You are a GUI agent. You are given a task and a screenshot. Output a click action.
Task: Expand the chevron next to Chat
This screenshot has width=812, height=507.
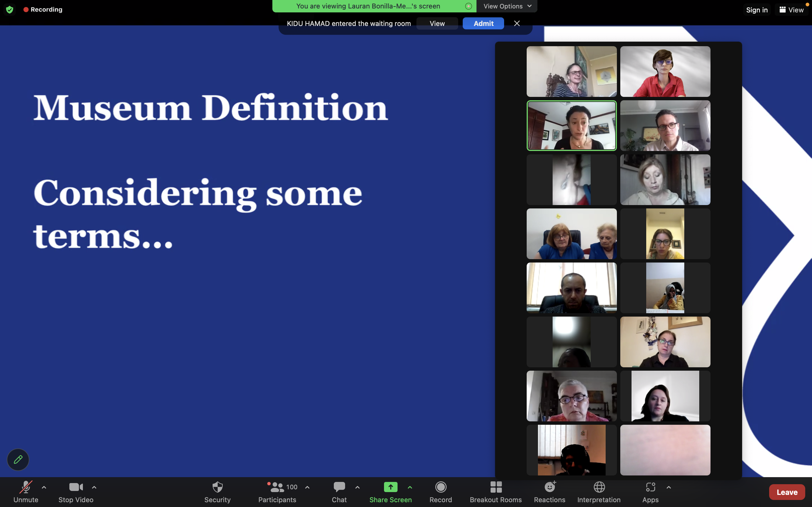coord(357,487)
